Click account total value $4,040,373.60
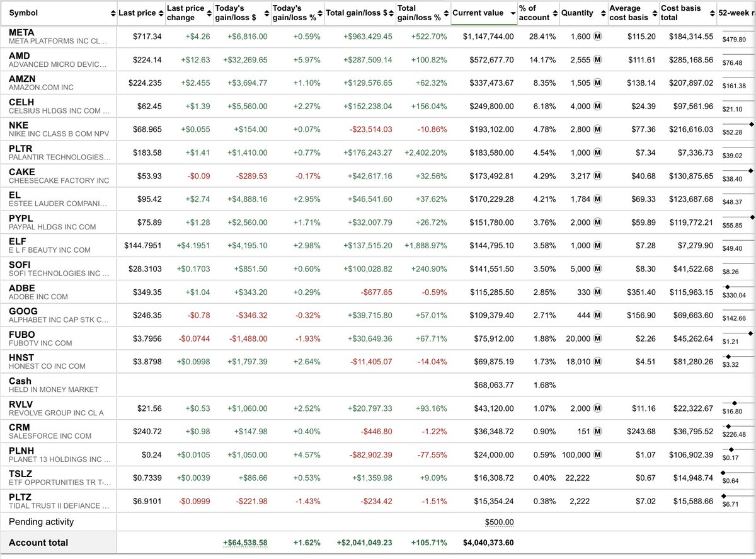756x559 pixels. coord(488,543)
